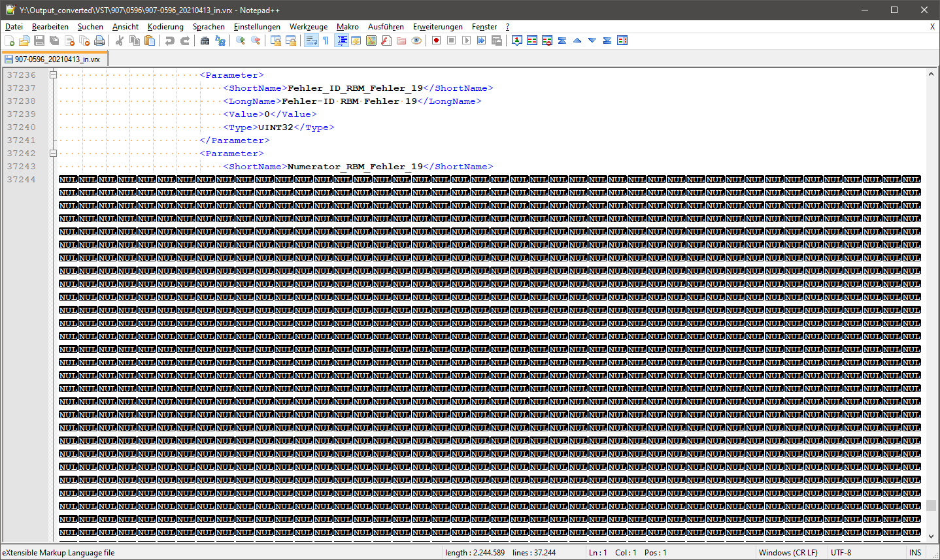Start macro recording with red dot
Image resolution: width=940 pixels, height=560 pixels.
(436, 41)
